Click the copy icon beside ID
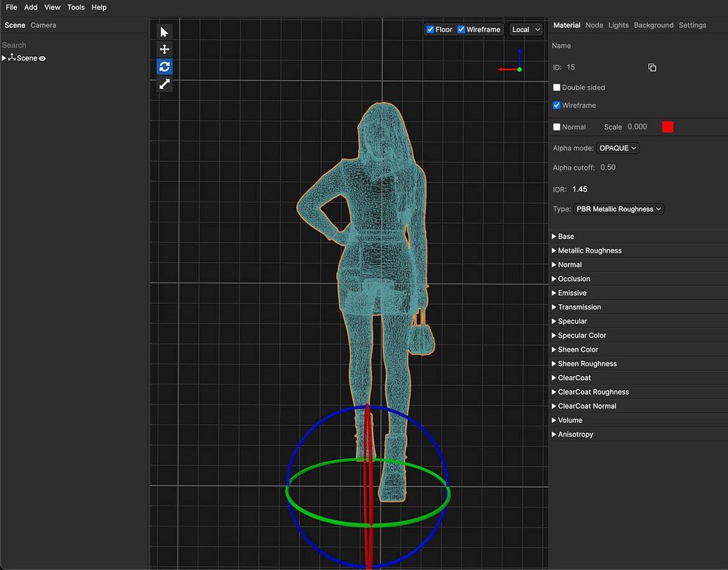 point(652,68)
